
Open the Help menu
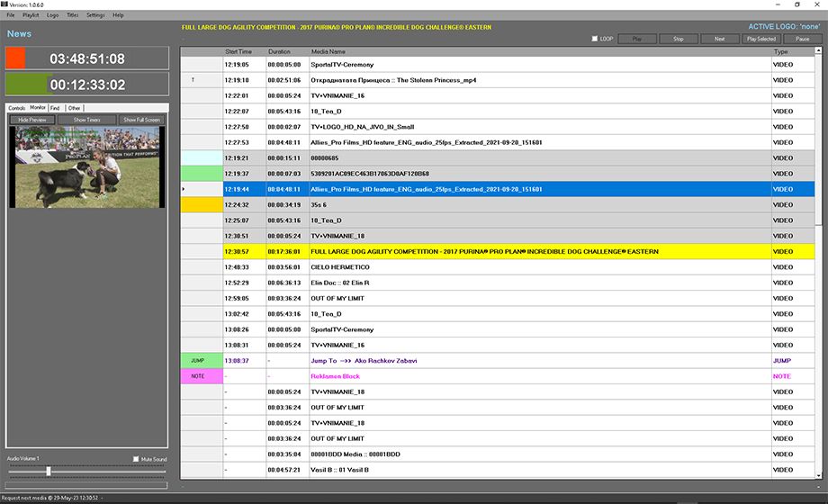point(118,15)
